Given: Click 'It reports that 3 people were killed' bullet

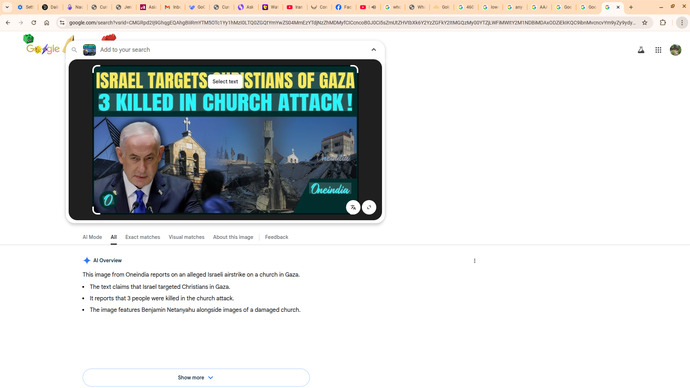Looking at the screenshot, I should (161, 298).
